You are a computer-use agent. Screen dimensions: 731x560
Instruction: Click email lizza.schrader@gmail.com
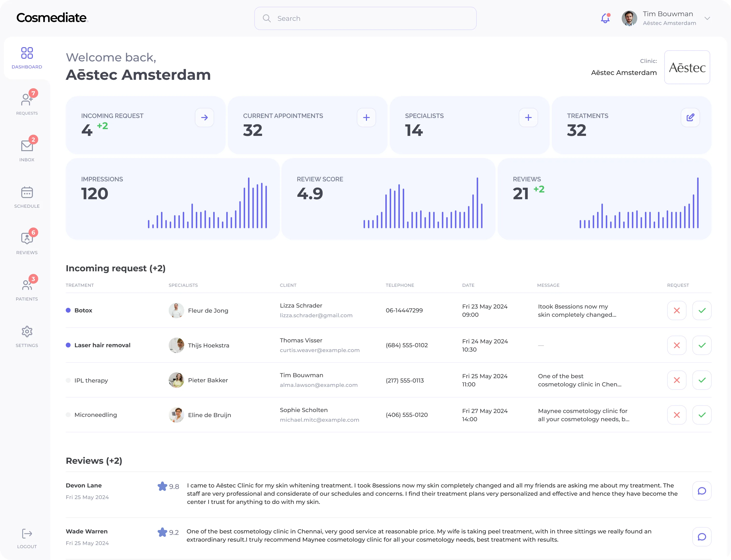coord(316,315)
